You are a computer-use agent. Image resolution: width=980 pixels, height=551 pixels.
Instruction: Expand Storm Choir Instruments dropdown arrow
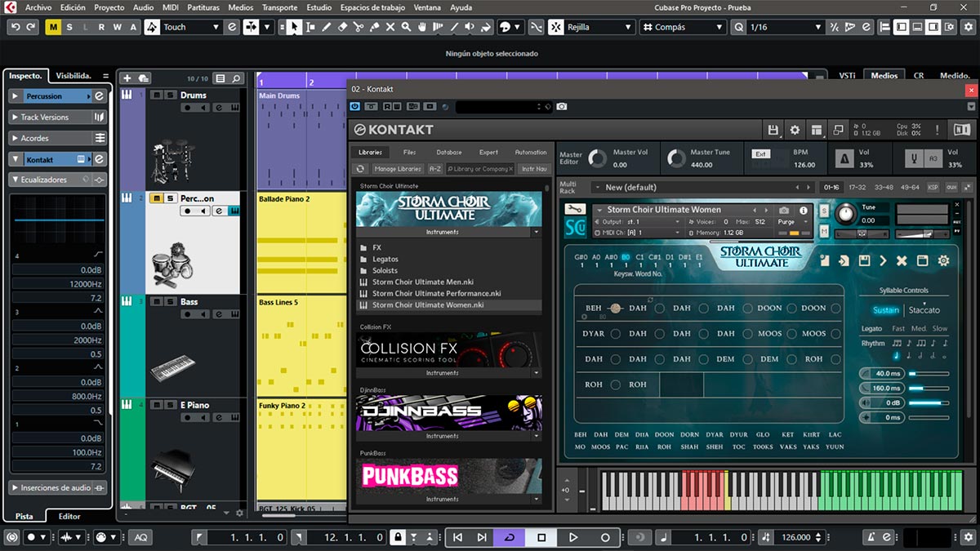pos(537,232)
